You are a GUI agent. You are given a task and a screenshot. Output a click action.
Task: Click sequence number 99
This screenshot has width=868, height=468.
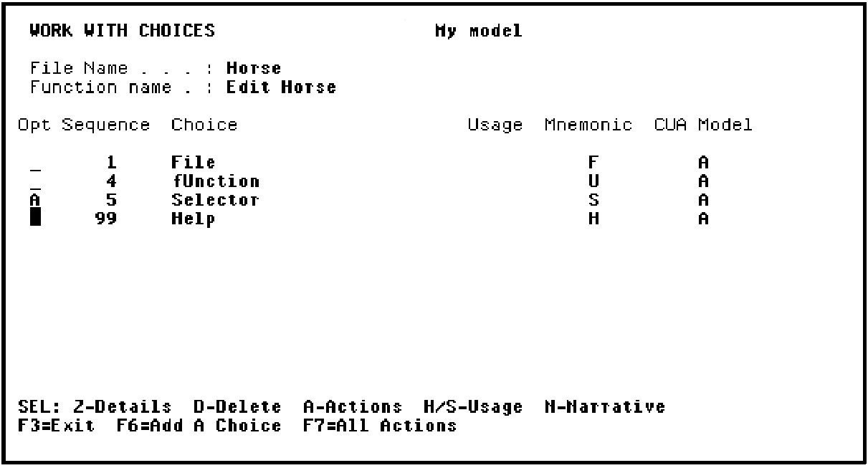click(x=106, y=219)
